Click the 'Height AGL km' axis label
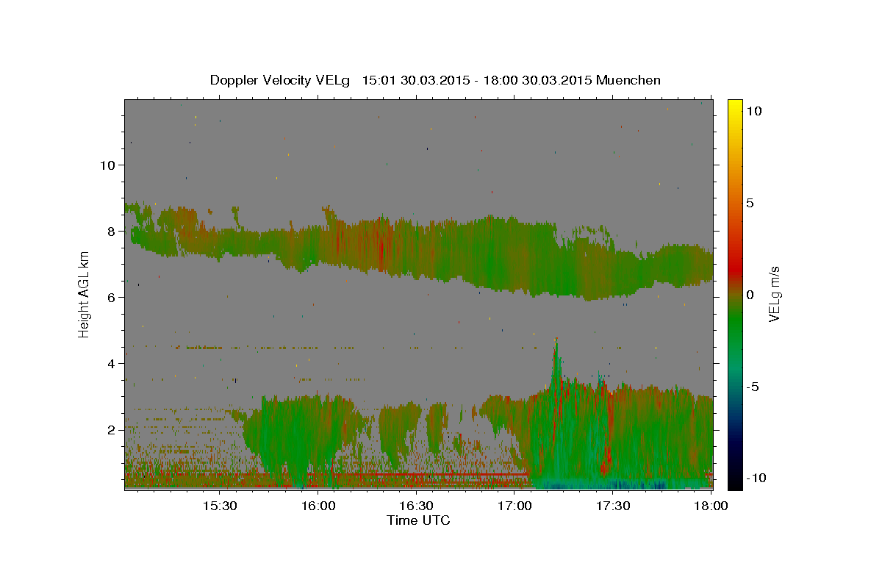This screenshot has width=882, height=588. click(84, 294)
